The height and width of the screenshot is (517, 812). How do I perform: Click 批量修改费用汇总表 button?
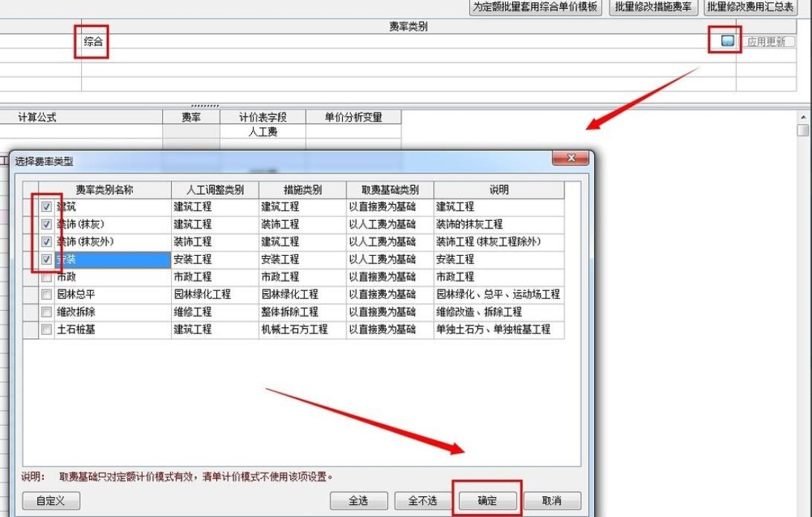(750, 7)
